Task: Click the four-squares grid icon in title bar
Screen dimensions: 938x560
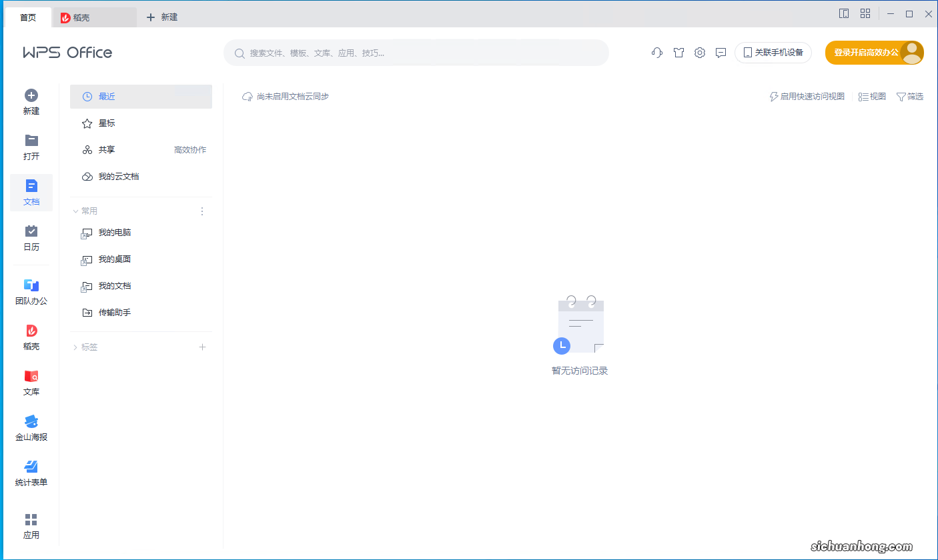Action: coord(865,14)
